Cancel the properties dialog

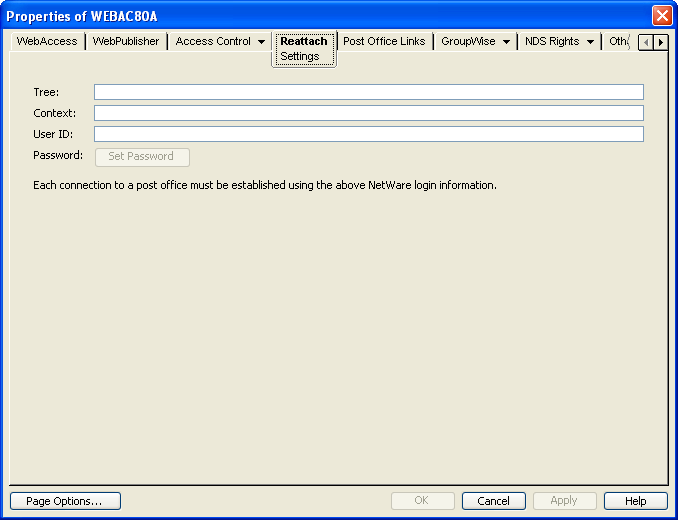coord(494,501)
